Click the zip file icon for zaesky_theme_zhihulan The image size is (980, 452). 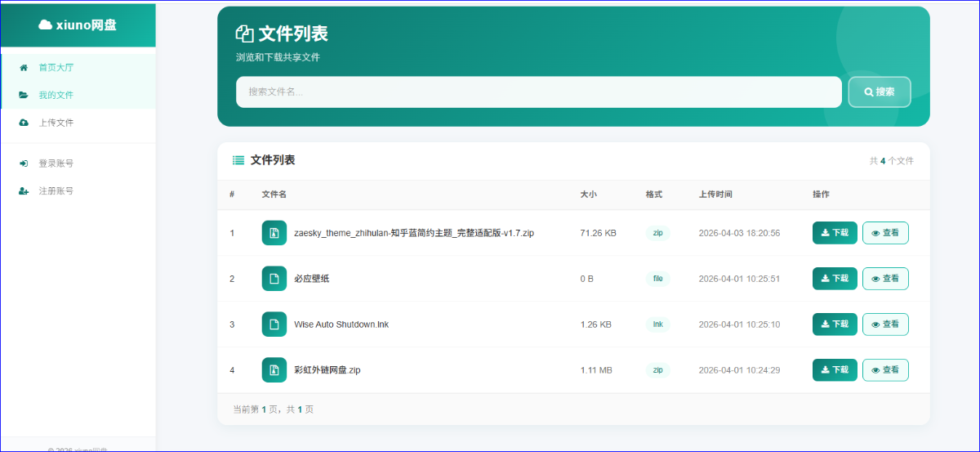point(274,233)
